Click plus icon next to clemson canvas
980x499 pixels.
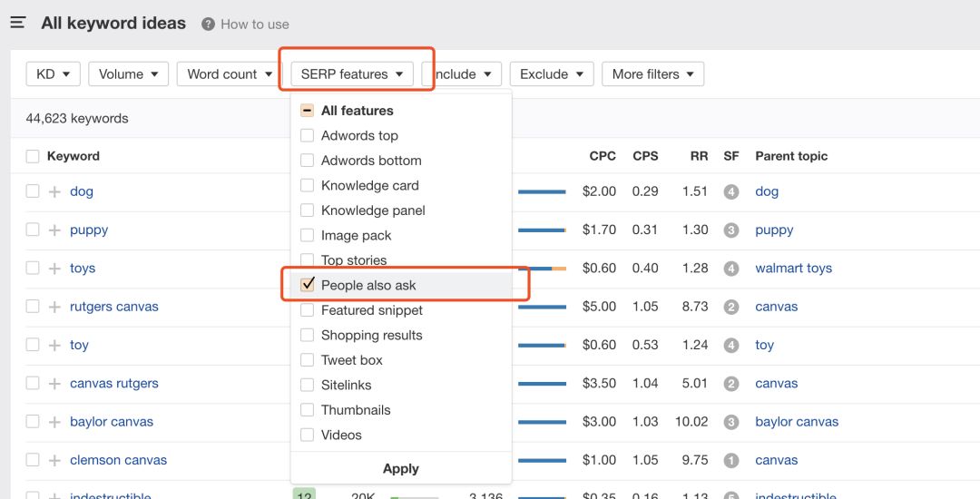[54, 460]
